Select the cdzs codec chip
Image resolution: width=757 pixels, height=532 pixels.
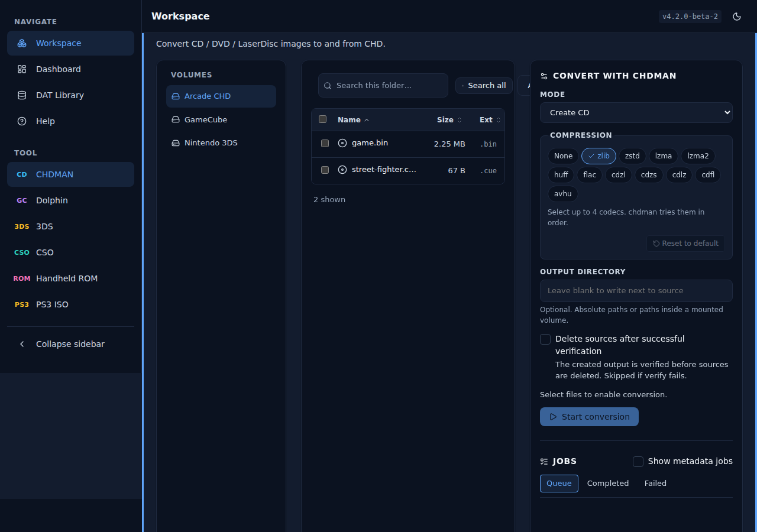[x=649, y=175]
